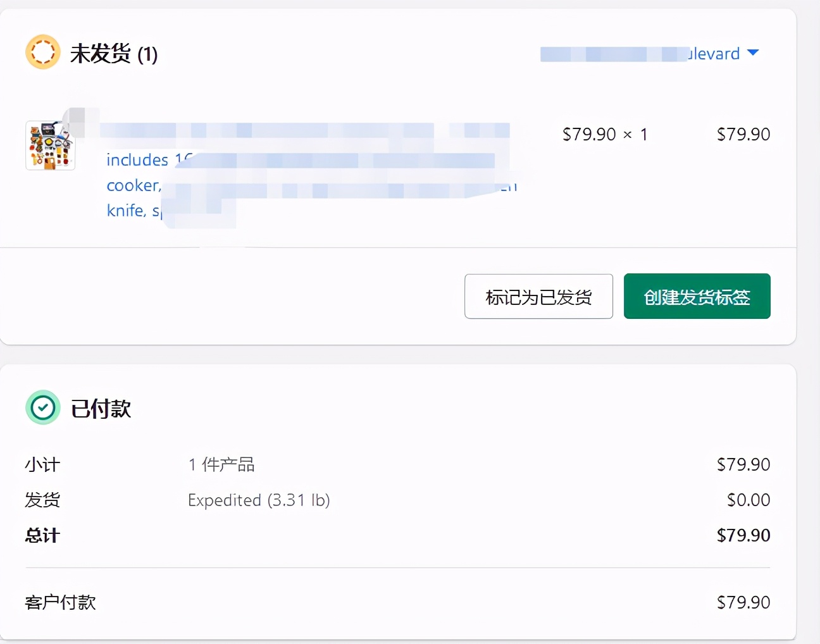Select the 'includes 16' product detail link
Viewport: 820px width, 644px height.
(146, 159)
